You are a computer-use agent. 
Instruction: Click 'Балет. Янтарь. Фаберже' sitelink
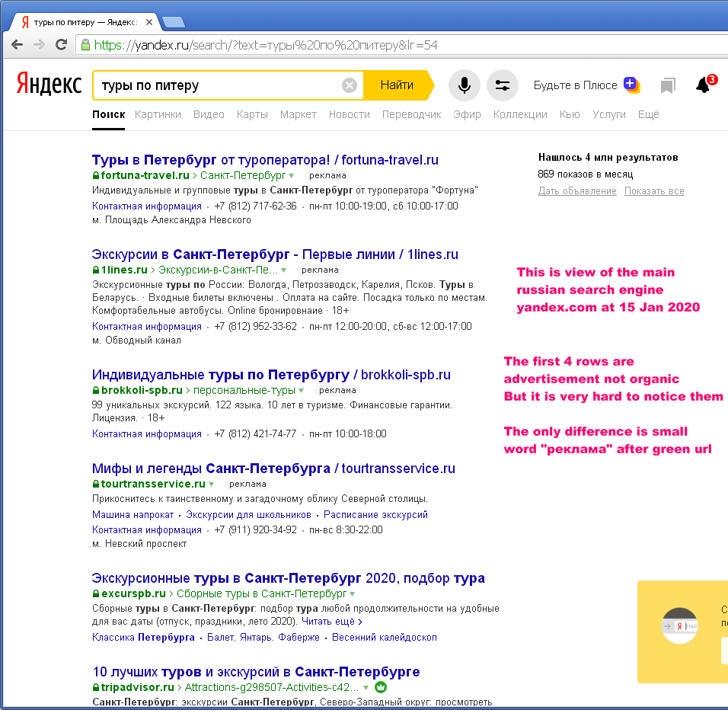click(x=263, y=637)
